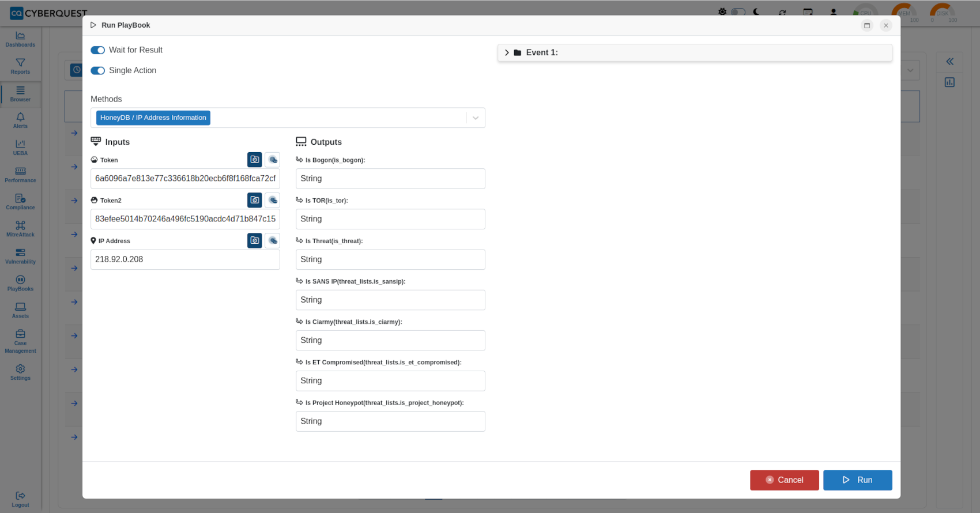Open Browser in the sidebar
Viewport: 980px width, 513px height.
point(20,94)
